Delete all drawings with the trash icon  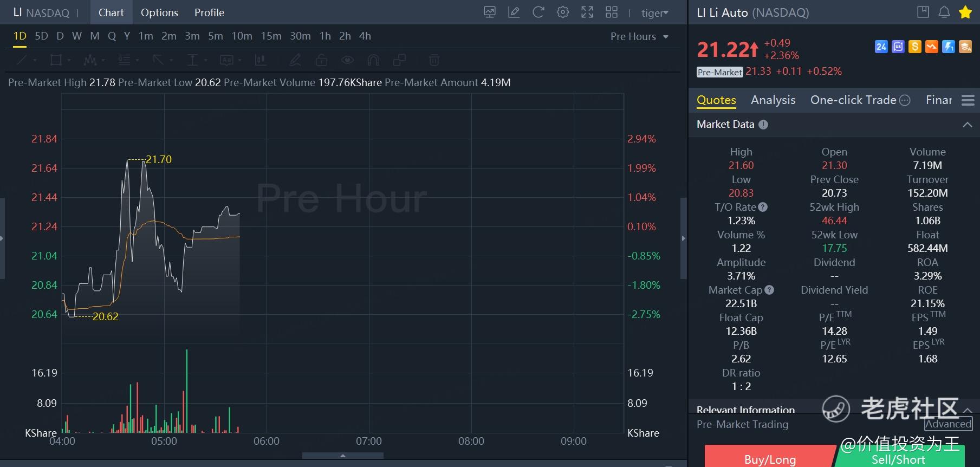(x=434, y=60)
